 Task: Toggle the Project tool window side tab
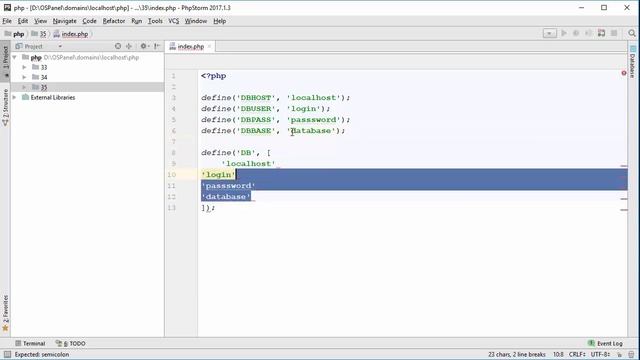click(x=5, y=60)
